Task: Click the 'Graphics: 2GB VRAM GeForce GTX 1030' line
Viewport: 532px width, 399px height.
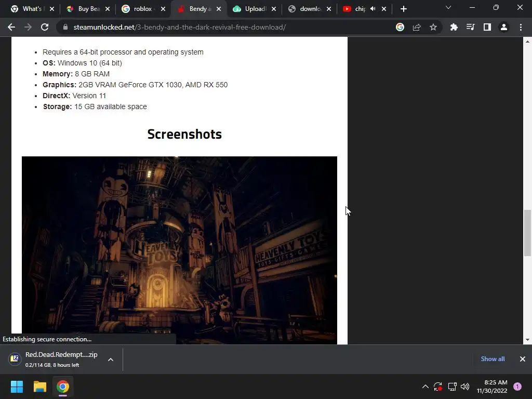Action: (x=135, y=85)
